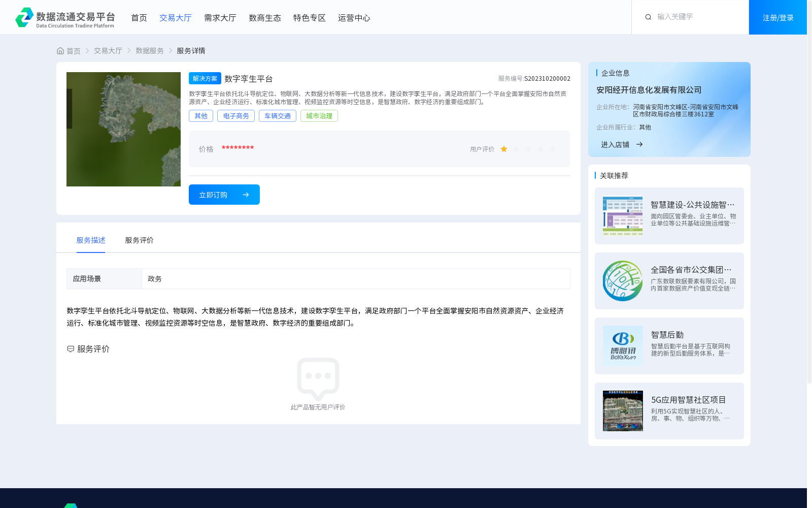The width and height of the screenshot is (812, 508).
Task: Open 特色专区 in the top navigation
Action: tap(310, 18)
